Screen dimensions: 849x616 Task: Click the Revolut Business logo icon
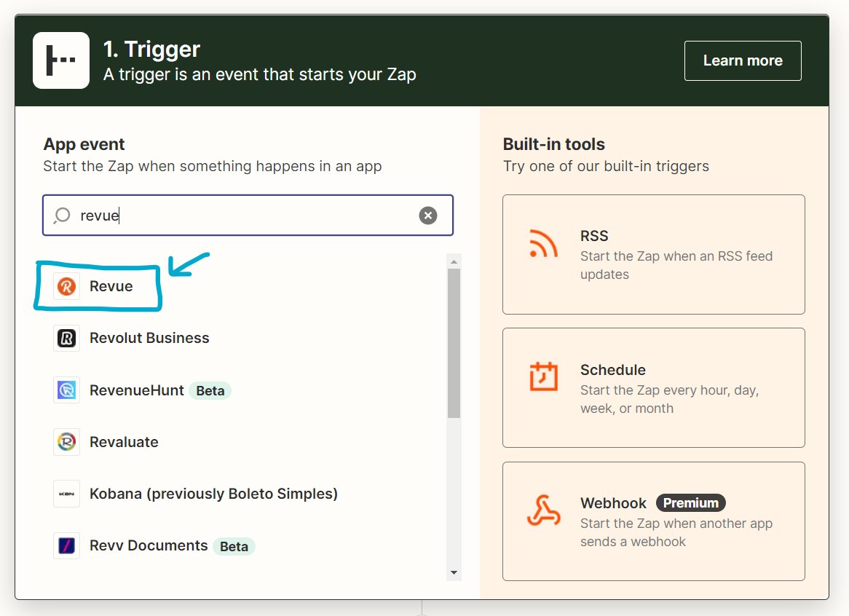66,339
